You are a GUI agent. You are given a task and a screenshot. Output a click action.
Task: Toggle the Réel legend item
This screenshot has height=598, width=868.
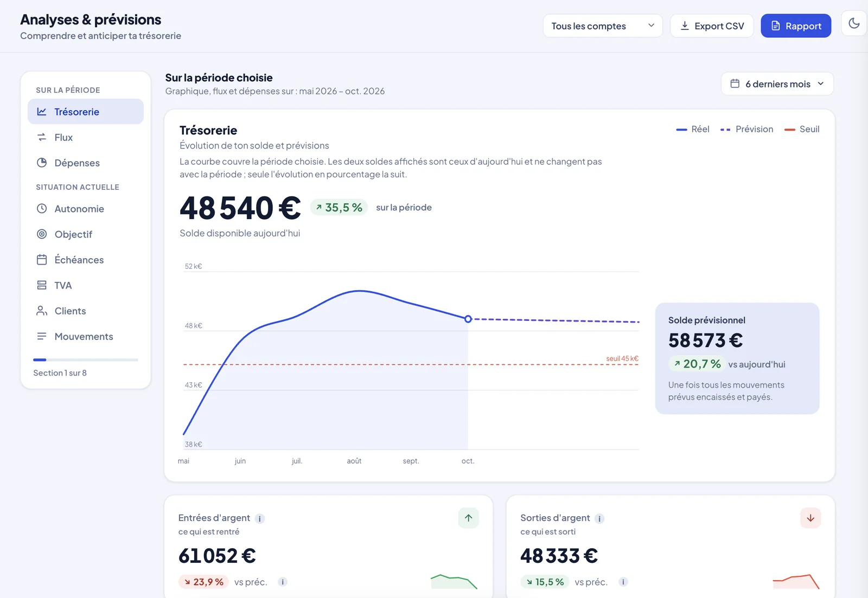693,129
